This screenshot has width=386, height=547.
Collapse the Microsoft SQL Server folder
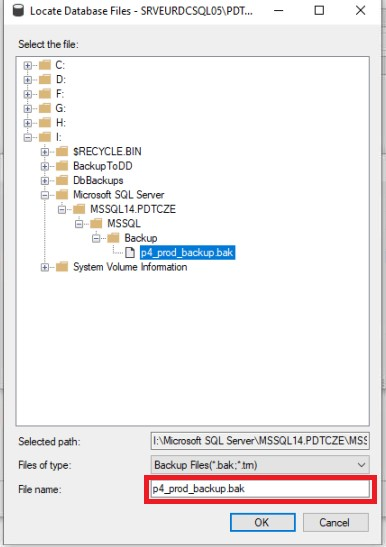tap(45, 195)
